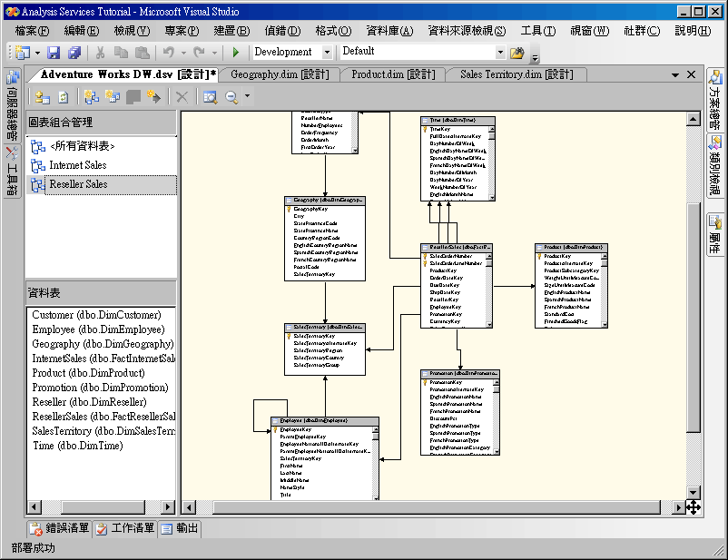The height and width of the screenshot is (560, 728).
Task: Click the Save icon in main toolbar
Action: point(54,52)
